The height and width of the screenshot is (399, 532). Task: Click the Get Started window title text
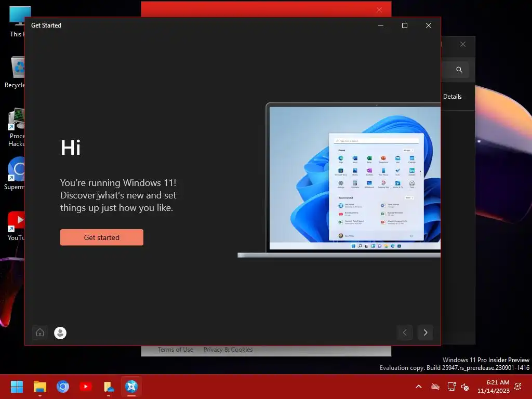click(46, 25)
